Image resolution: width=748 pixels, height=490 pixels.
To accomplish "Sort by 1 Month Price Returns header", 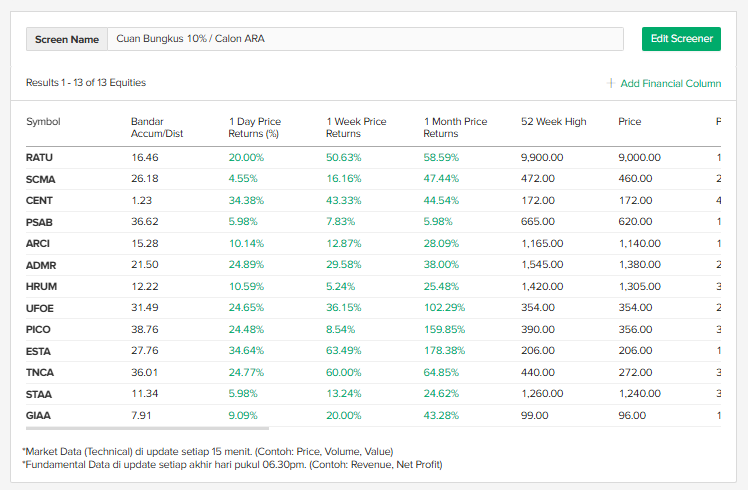I will (x=455, y=127).
